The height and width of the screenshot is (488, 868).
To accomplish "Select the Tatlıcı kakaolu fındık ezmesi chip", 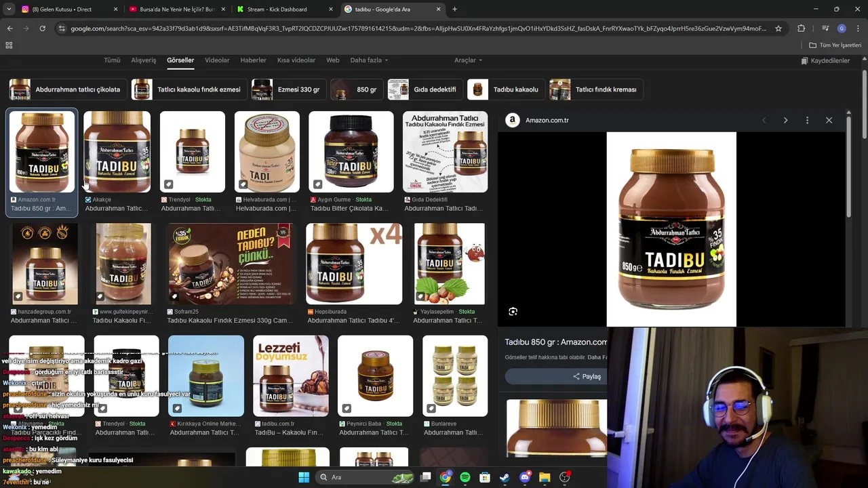I will tap(188, 89).
